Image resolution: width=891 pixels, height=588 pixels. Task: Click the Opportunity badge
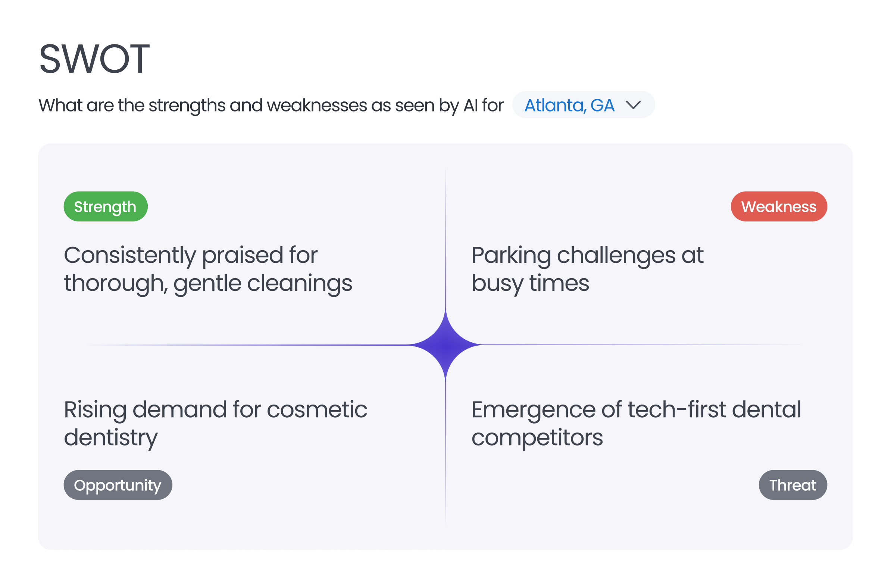tap(118, 484)
